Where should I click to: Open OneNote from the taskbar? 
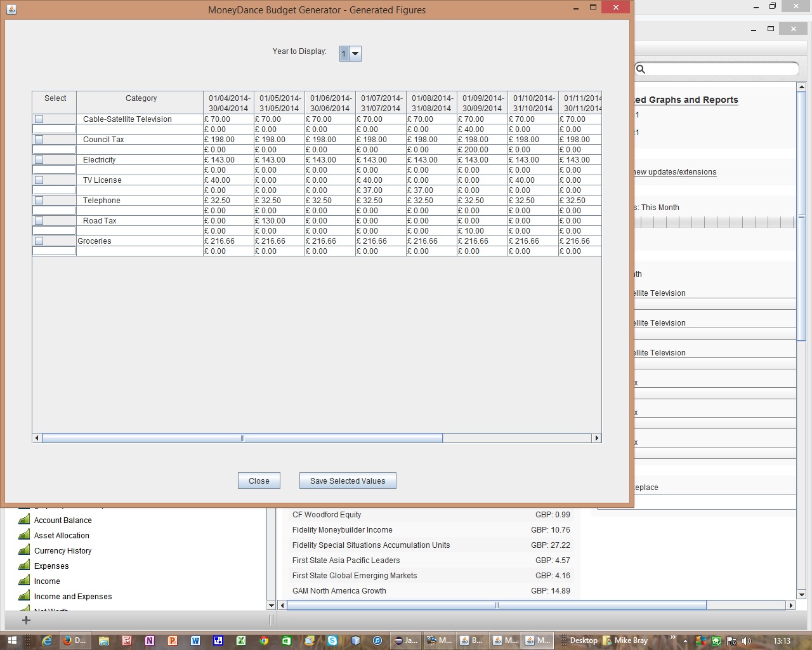150,640
